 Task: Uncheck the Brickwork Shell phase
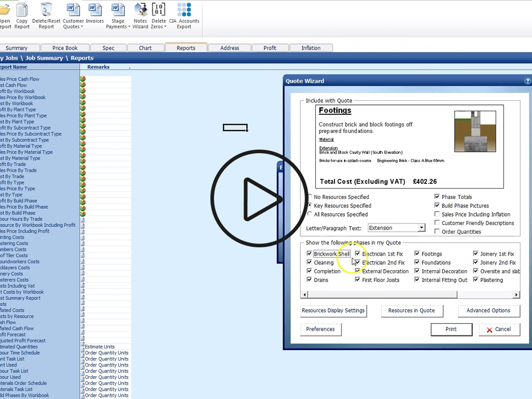click(309, 254)
